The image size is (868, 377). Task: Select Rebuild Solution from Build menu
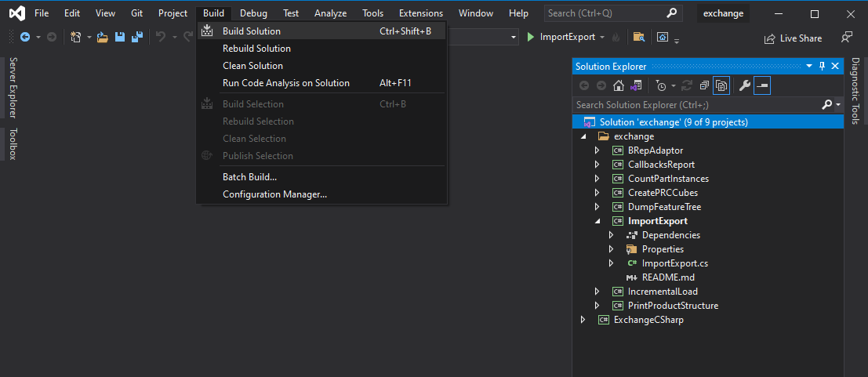[256, 49]
